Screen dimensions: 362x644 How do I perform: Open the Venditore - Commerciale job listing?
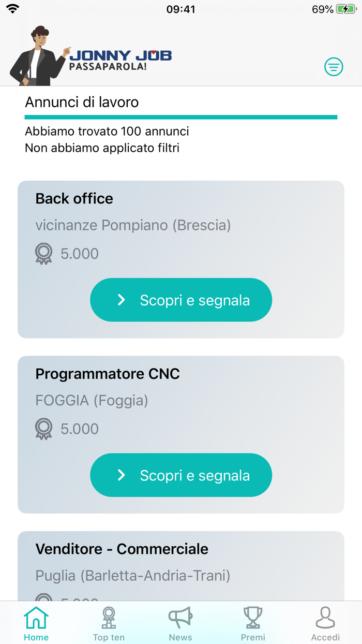click(x=122, y=549)
